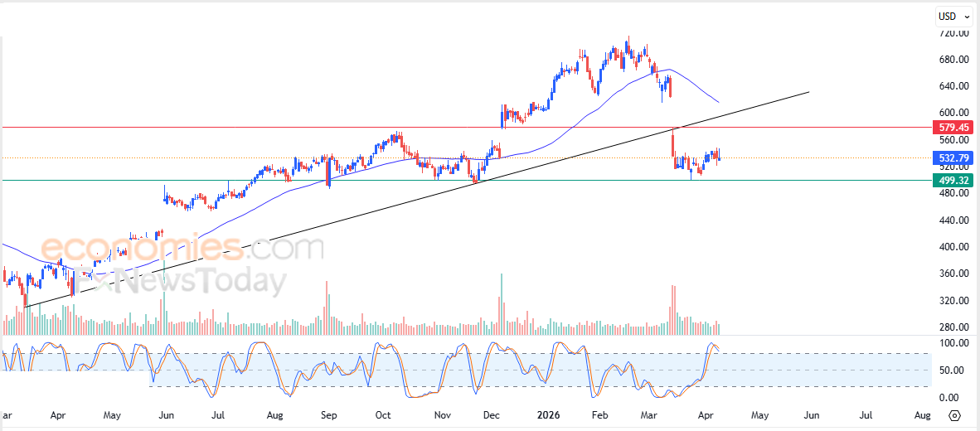Click the Dec label on time axis
The width and height of the screenshot is (980, 431).
pyautogui.click(x=490, y=414)
